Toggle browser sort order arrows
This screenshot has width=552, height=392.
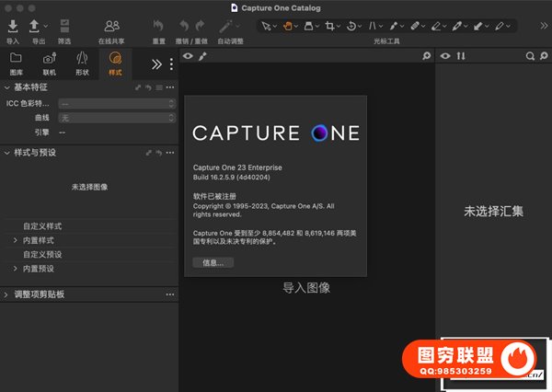pyautogui.click(x=461, y=57)
